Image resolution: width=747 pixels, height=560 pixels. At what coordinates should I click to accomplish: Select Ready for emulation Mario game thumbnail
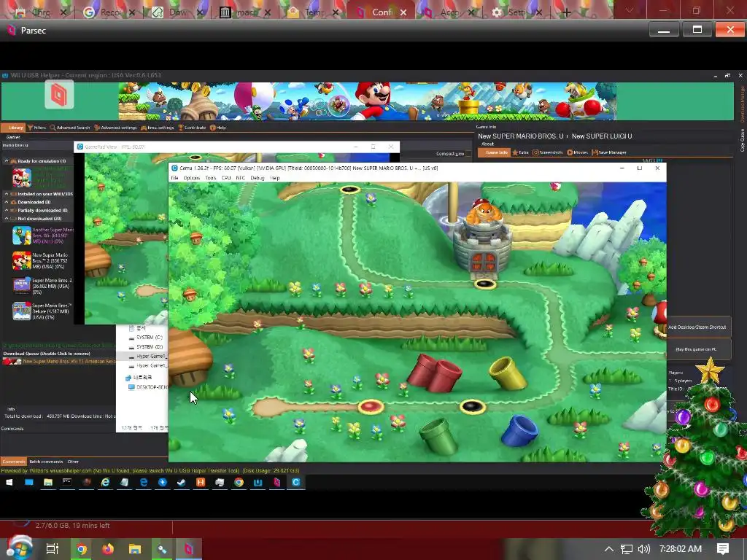click(22, 178)
